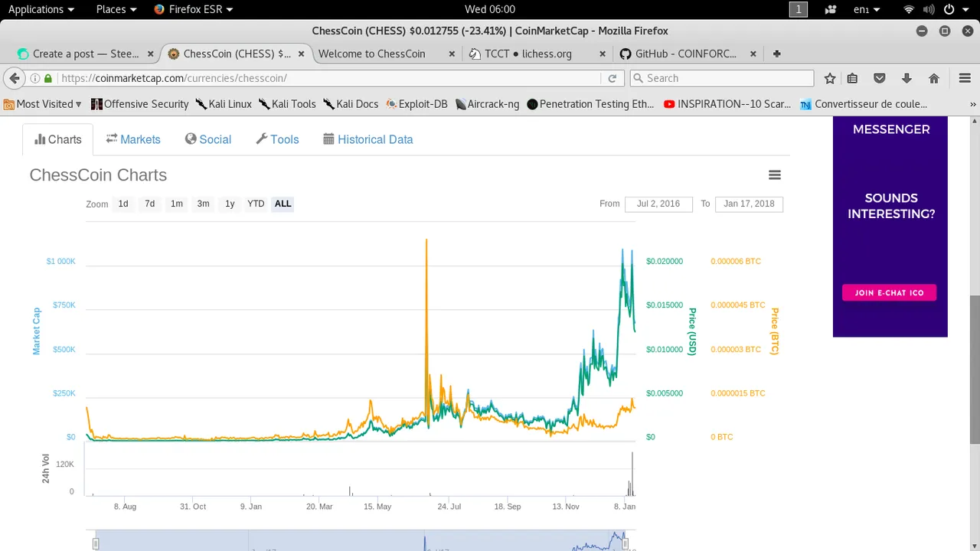Click the page vertical scrollbar
The height and width of the screenshot is (551, 980).
click(x=975, y=370)
